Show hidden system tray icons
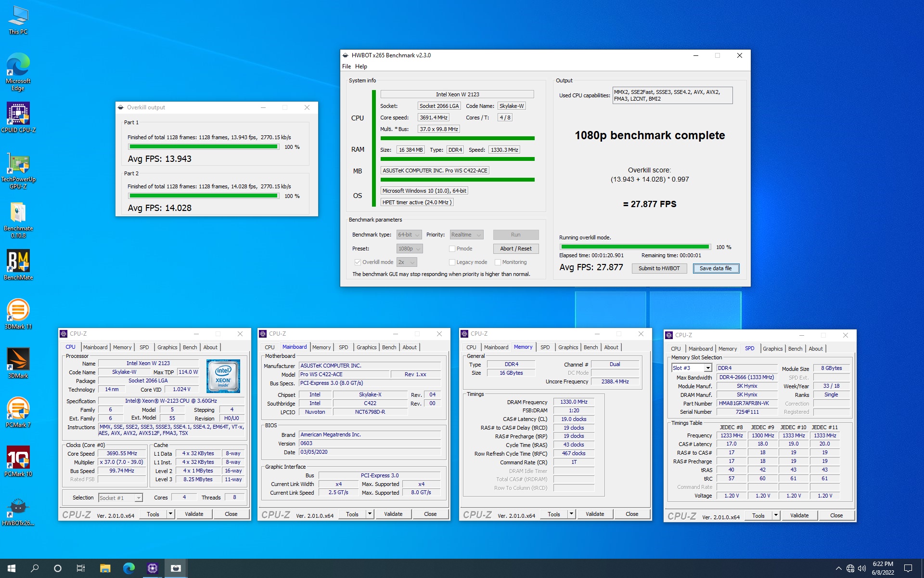924x578 pixels. [838, 568]
